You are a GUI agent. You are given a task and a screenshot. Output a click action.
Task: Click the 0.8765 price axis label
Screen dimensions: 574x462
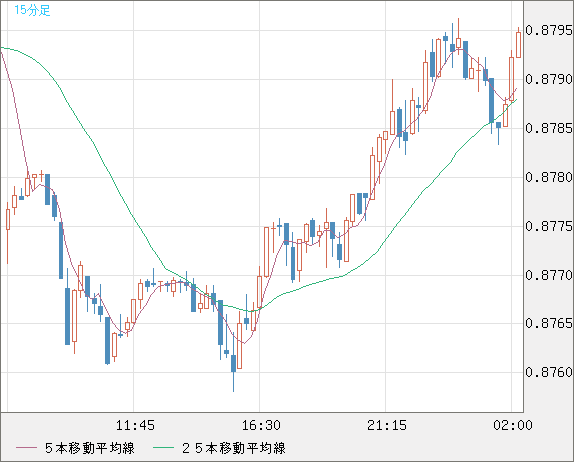click(x=549, y=323)
